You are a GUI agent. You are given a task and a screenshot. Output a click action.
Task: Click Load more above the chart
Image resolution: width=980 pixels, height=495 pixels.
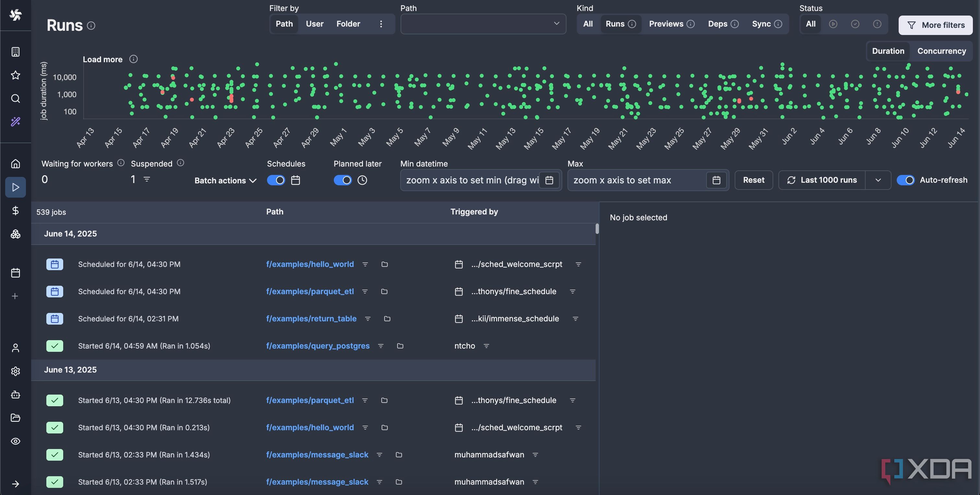pyautogui.click(x=103, y=59)
